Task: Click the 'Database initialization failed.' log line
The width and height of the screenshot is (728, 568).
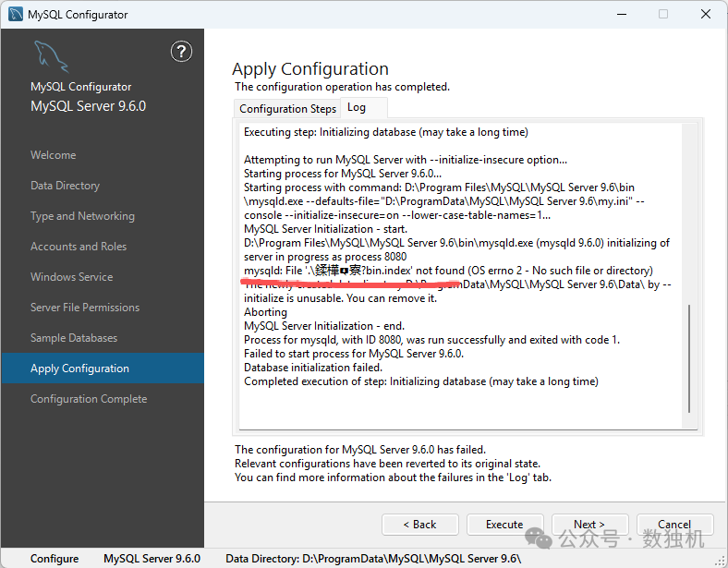Action: [x=313, y=368]
